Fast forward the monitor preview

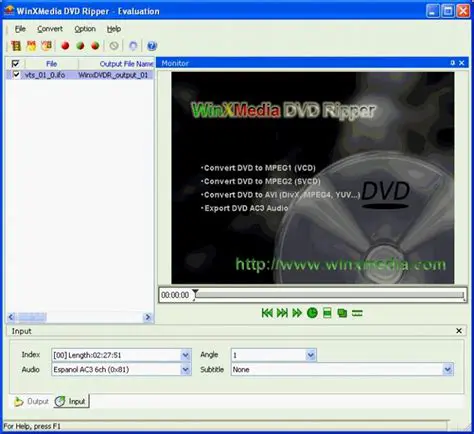point(297,313)
